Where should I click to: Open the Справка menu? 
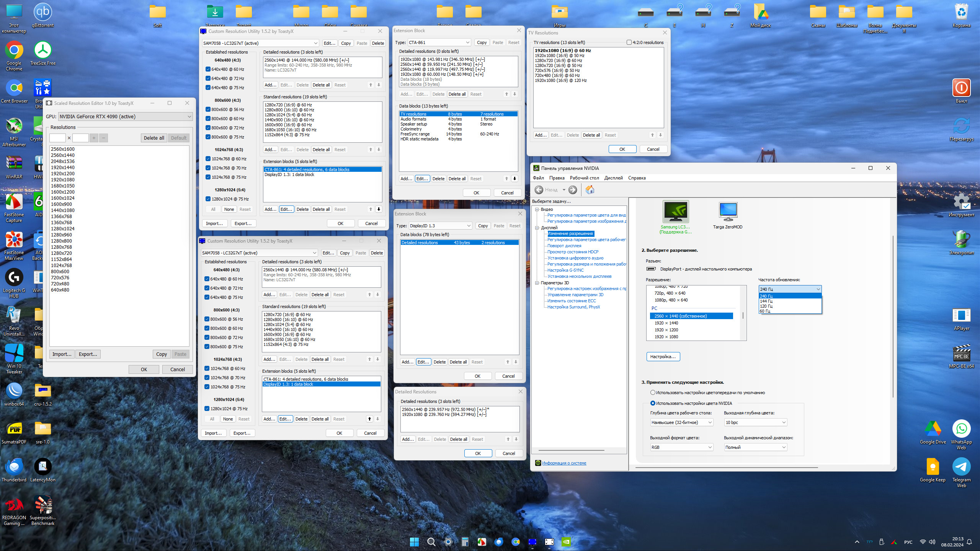point(637,178)
